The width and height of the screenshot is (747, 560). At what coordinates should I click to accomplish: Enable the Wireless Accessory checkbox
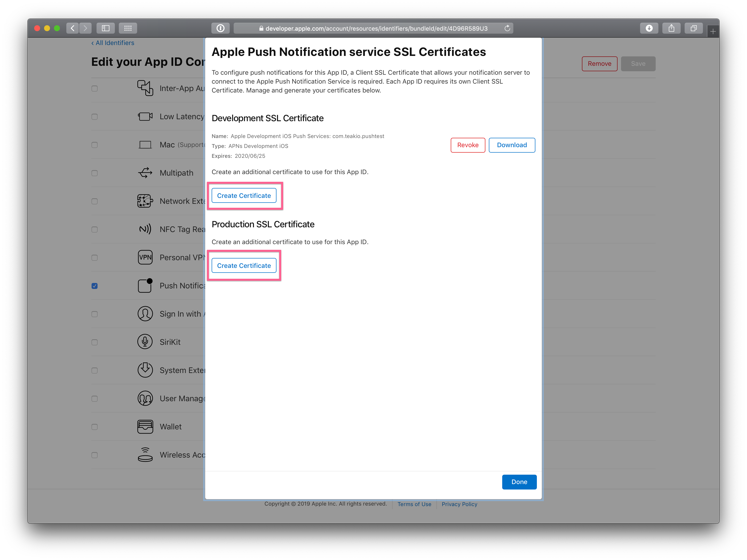[95, 455]
